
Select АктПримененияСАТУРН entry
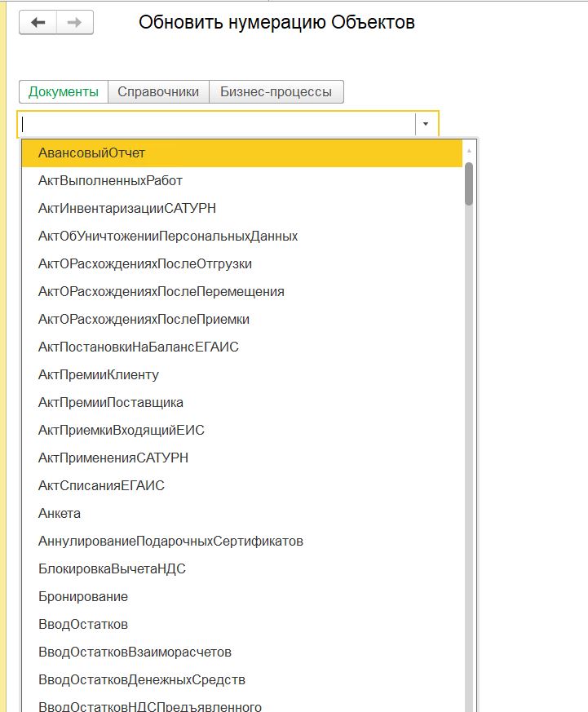coord(242,458)
